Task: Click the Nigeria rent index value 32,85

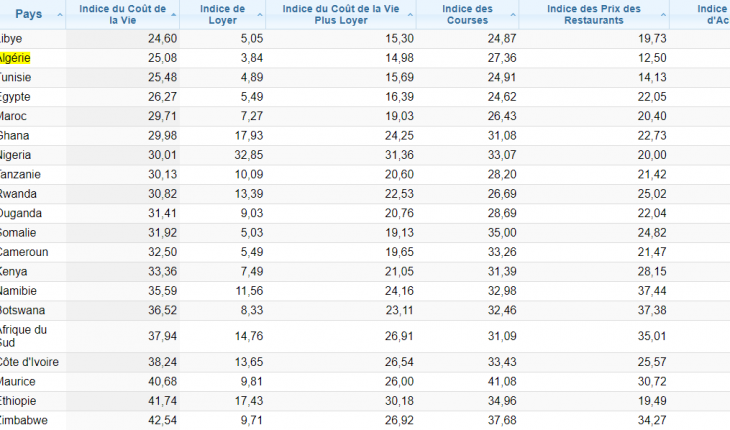Action: pyautogui.click(x=246, y=155)
